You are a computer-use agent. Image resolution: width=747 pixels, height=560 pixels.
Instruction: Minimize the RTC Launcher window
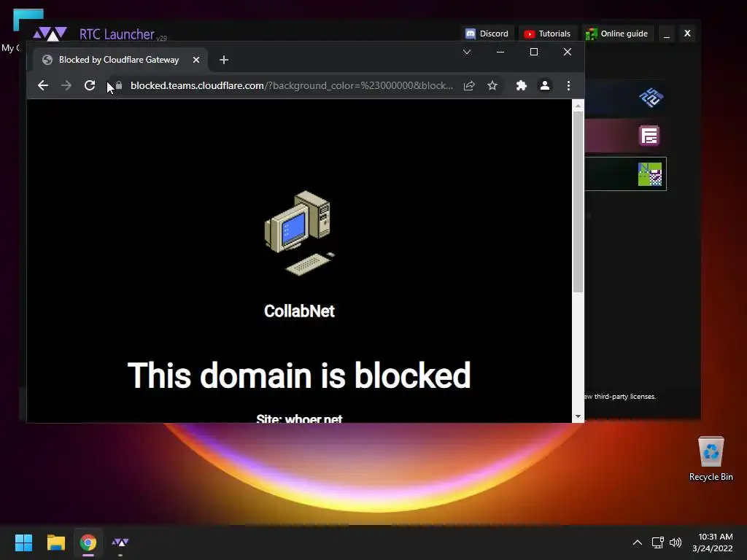(x=667, y=34)
